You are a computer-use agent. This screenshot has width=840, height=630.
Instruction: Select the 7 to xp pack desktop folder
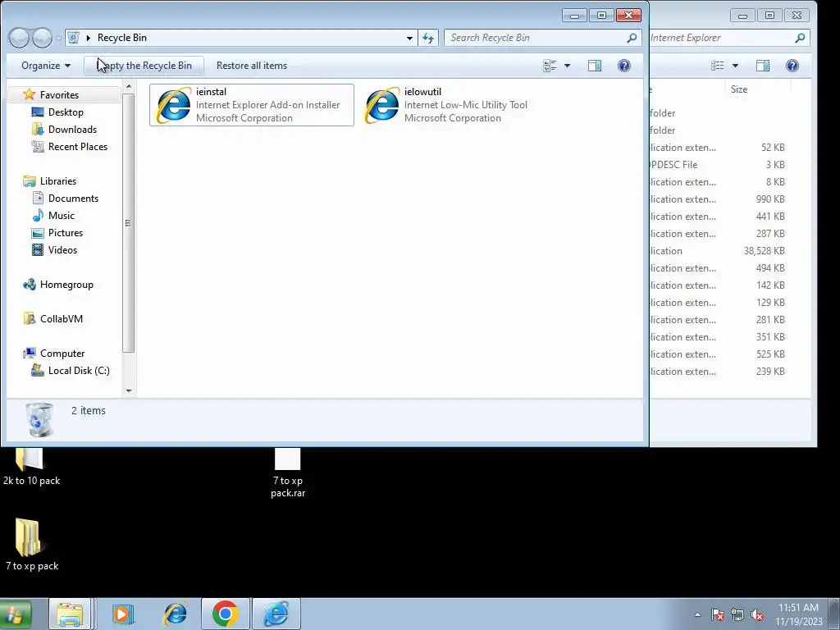pos(32,545)
